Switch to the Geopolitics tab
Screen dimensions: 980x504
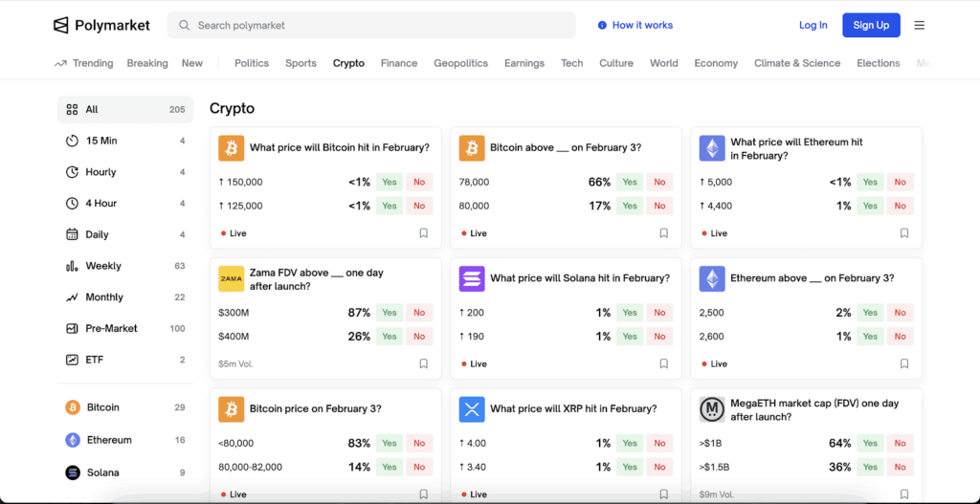coord(460,63)
